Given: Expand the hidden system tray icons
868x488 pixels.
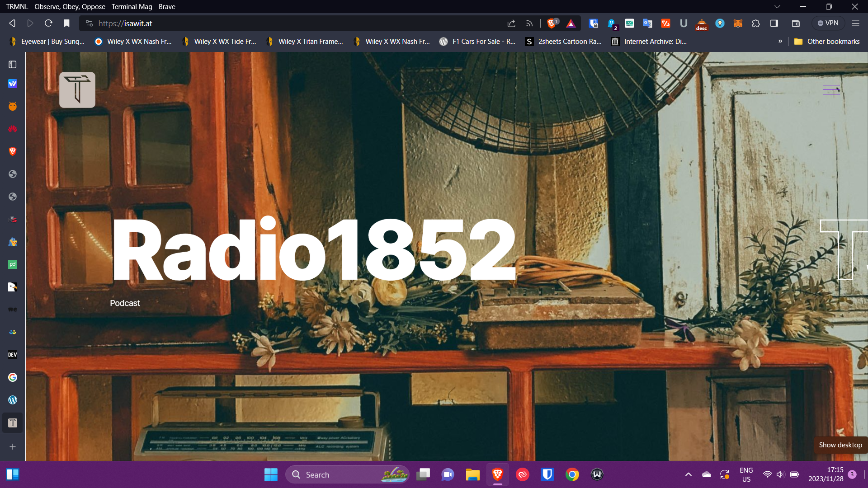Looking at the screenshot, I should (688, 474).
